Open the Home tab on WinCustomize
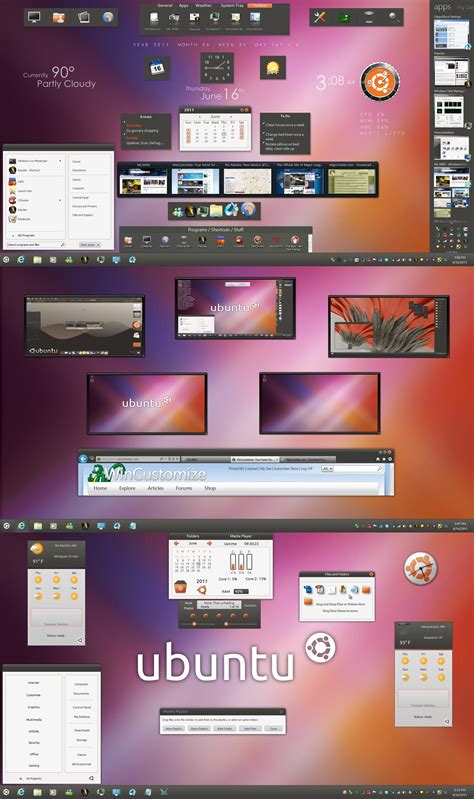 coord(100,488)
